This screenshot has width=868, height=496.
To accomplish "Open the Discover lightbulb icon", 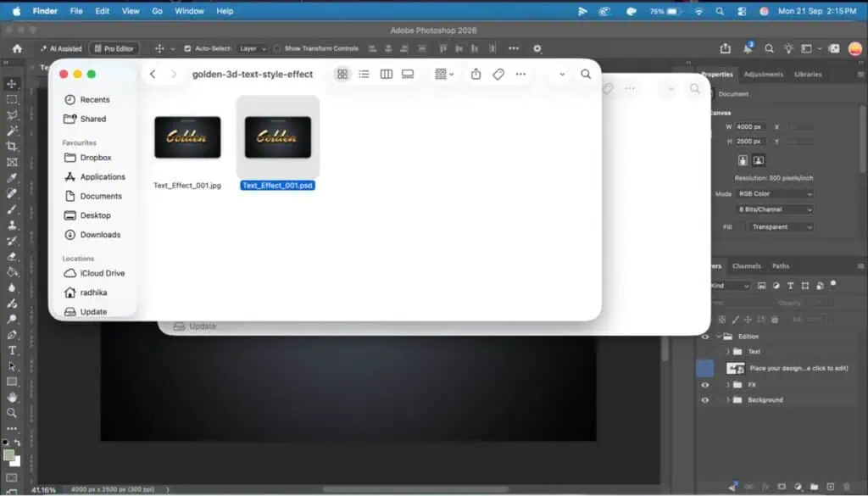I will tap(788, 48).
